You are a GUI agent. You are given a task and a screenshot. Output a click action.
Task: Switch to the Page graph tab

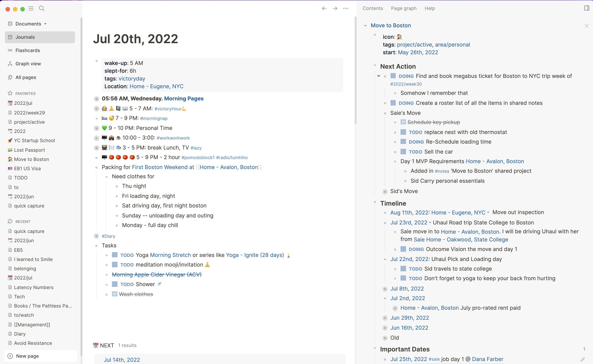pyautogui.click(x=404, y=8)
